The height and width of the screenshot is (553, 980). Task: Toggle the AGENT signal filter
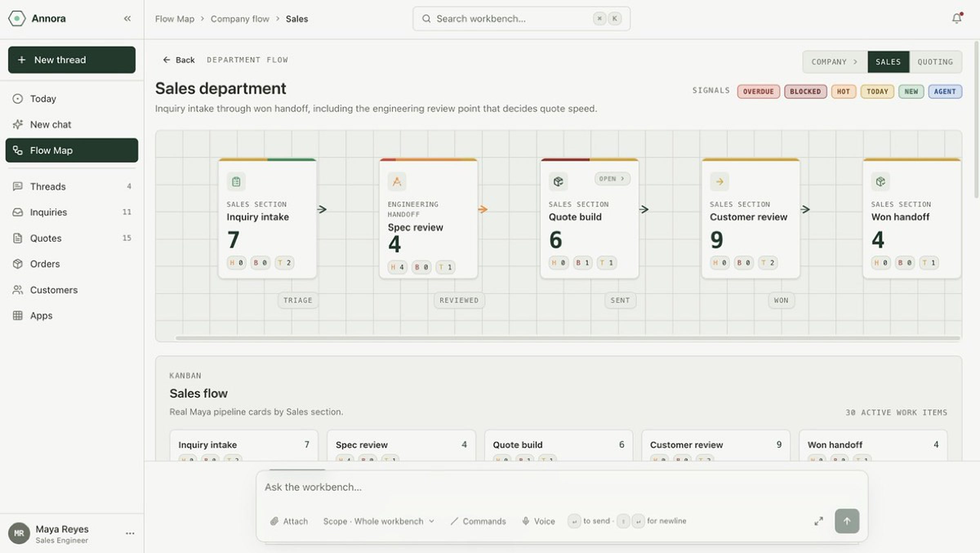click(x=945, y=91)
